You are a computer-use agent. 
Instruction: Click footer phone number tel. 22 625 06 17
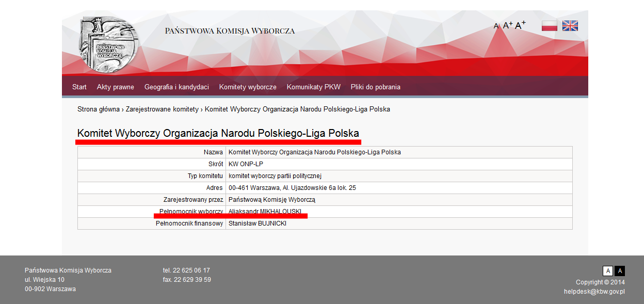coord(186,270)
